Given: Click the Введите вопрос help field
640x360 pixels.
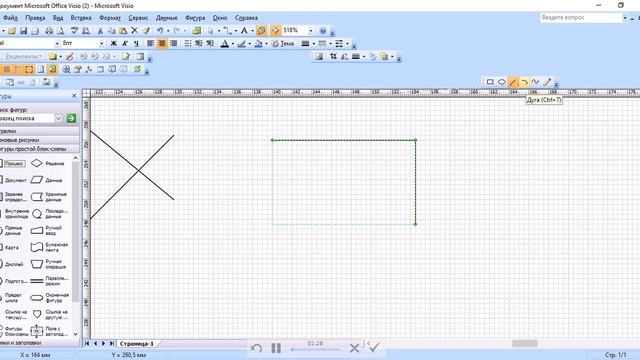Looking at the screenshot, I should [581, 18].
